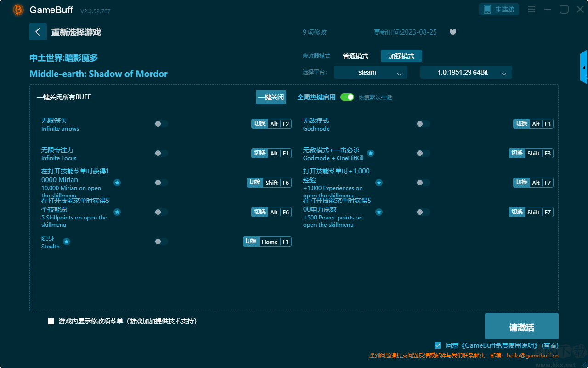Enable the Godmode switch
This screenshot has height=368, width=588.
423,124
